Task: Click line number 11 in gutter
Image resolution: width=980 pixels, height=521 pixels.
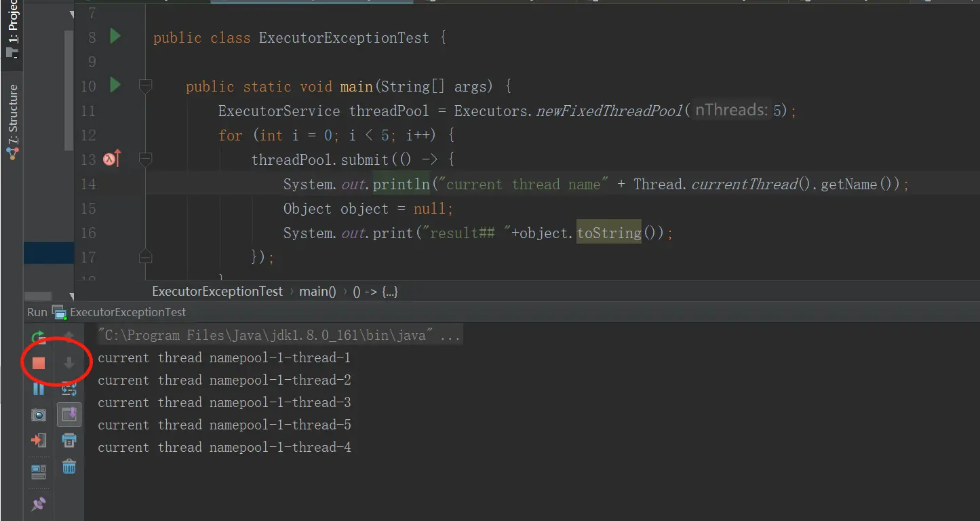Action: [89, 111]
